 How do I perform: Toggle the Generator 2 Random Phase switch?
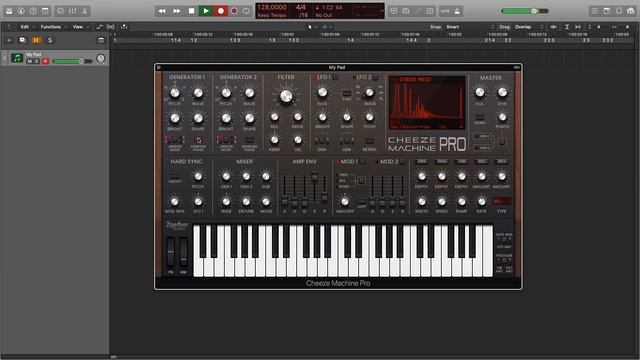pyautogui.click(x=249, y=140)
